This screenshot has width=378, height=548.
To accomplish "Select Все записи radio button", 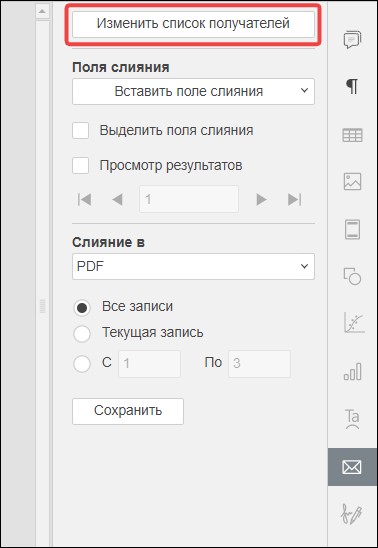I will [82, 308].
